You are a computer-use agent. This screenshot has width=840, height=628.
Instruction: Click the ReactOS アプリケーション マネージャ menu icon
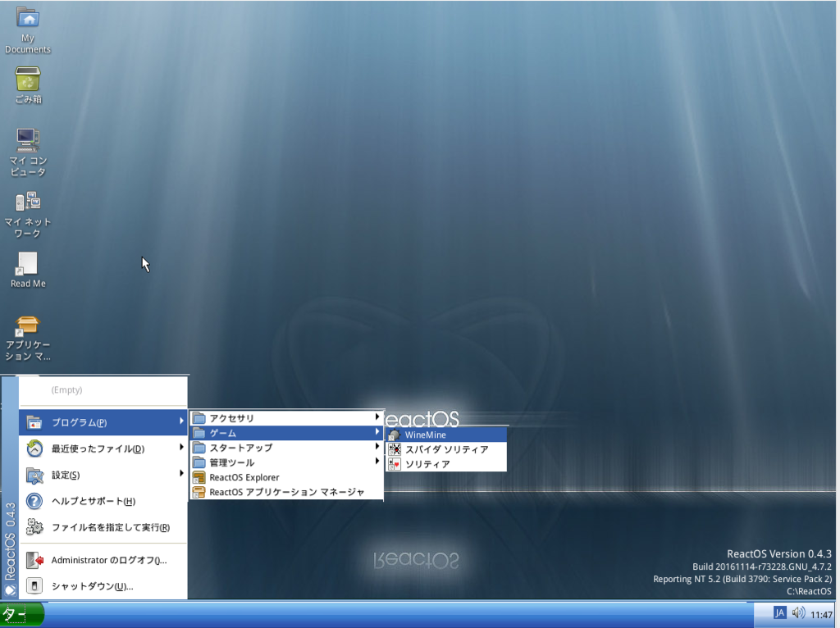(x=199, y=492)
